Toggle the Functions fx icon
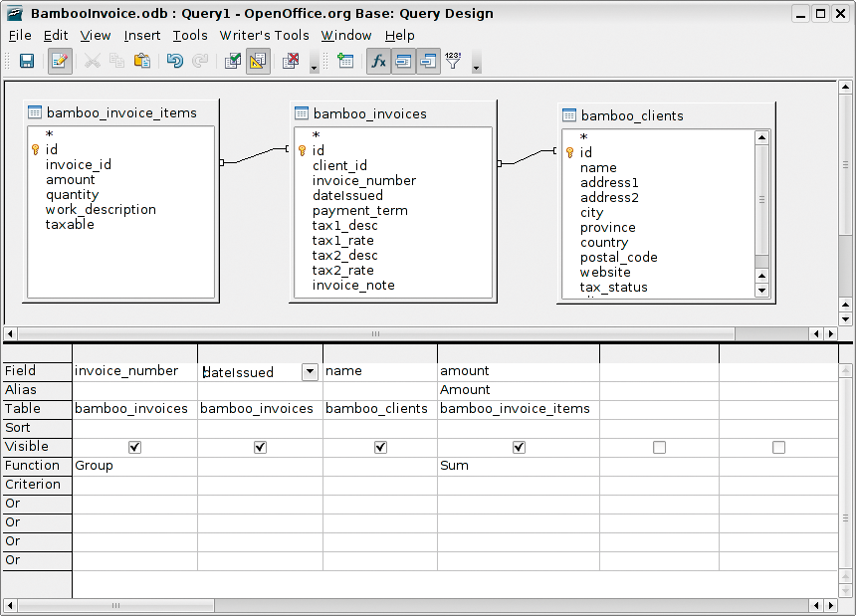 [378, 61]
